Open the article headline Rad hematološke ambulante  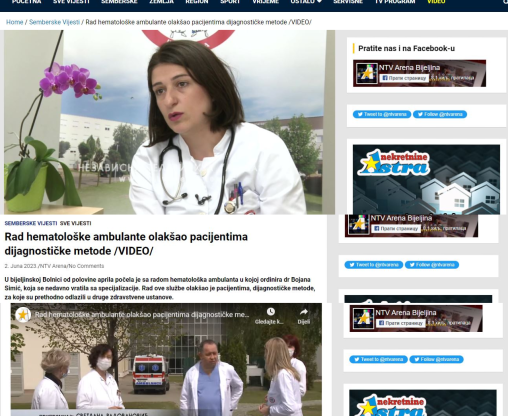tap(126, 244)
